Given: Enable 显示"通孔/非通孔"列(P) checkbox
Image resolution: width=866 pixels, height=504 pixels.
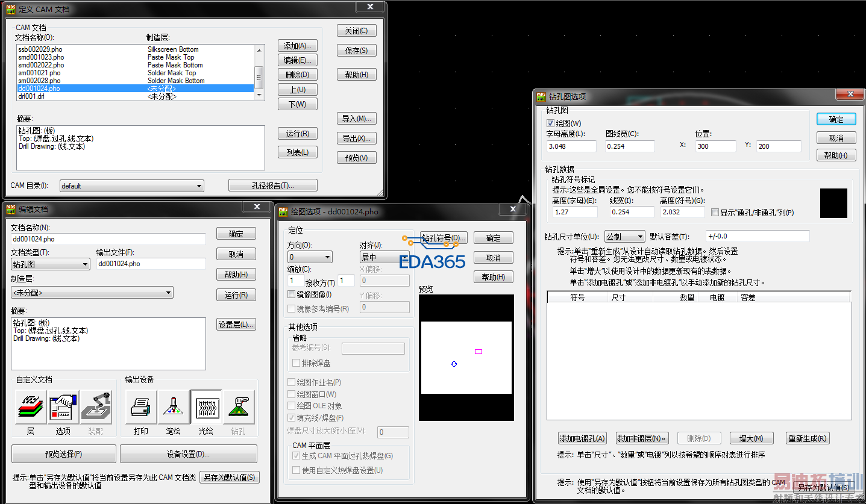Looking at the screenshot, I should 715,213.
